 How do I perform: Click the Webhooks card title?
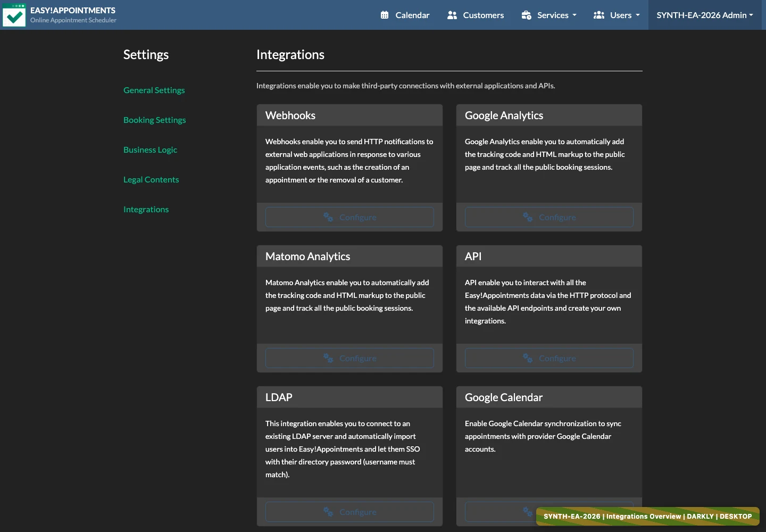[x=290, y=115]
